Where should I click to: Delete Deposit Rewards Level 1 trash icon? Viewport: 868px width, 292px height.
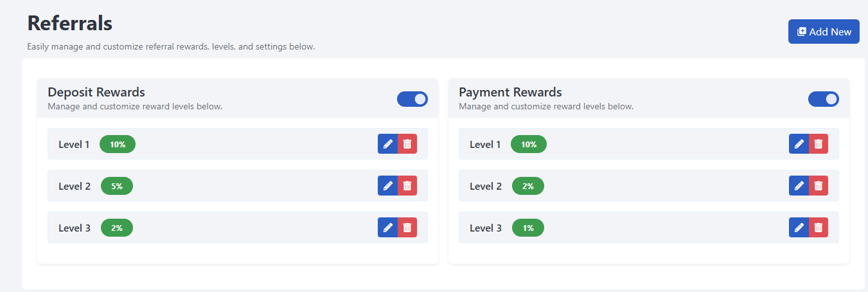tap(407, 144)
